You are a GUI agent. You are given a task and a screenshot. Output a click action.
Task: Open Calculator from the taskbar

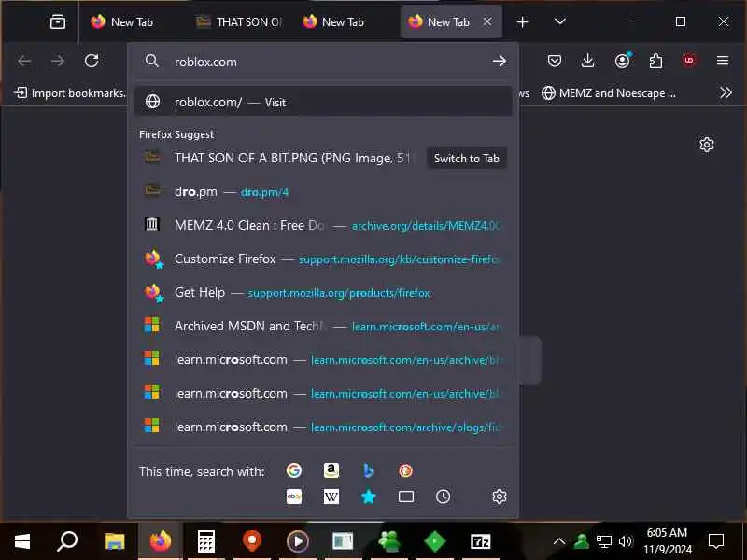[205, 541]
